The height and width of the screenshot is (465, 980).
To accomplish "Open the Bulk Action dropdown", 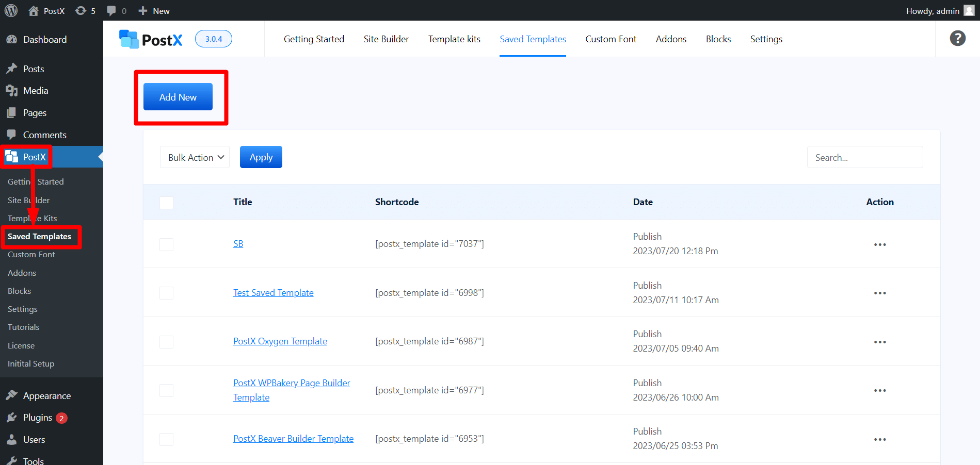I will coord(195,157).
